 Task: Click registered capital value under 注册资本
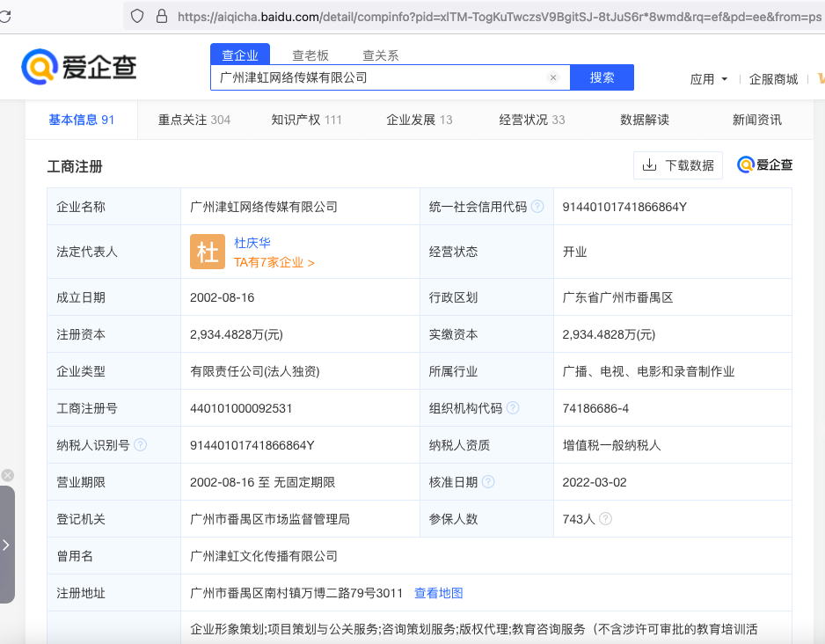click(237, 334)
